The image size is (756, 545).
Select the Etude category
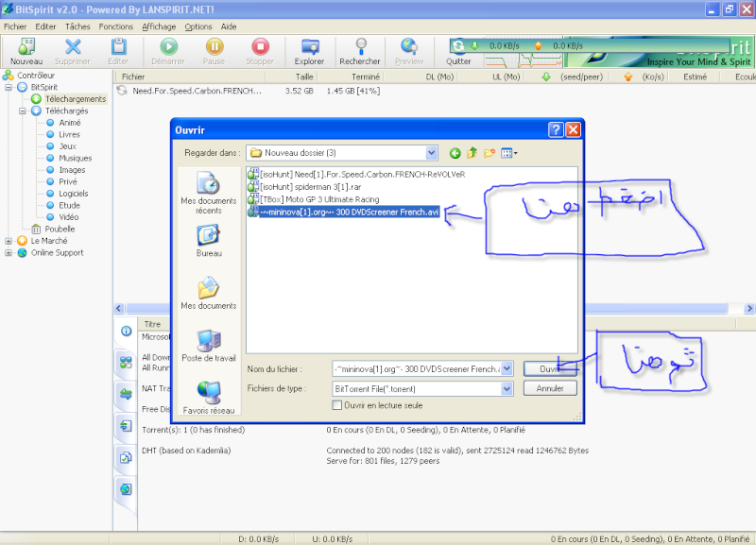tap(69, 205)
